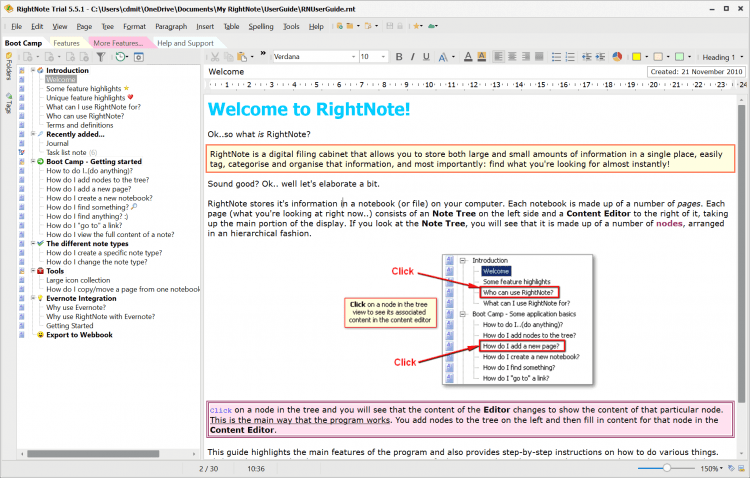
Task: Click the Cut scissors icon
Action: [x=215, y=57]
